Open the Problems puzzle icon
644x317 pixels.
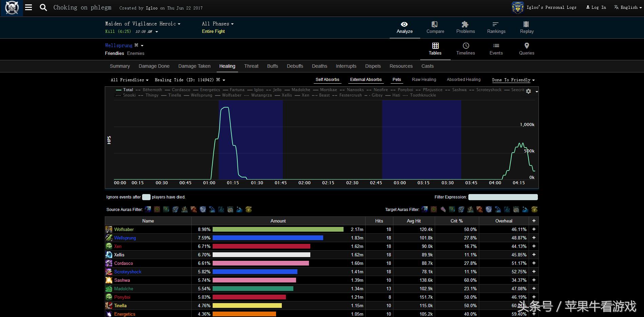click(465, 24)
